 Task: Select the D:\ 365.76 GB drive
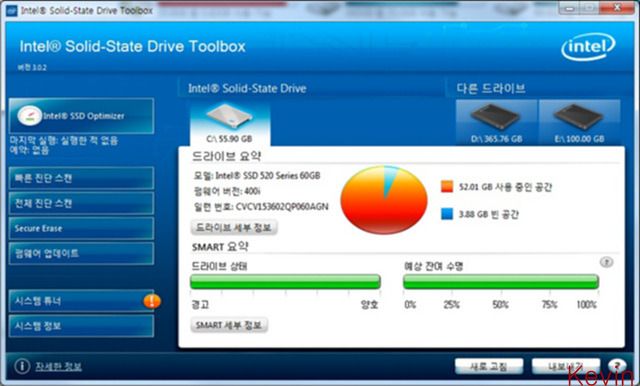click(496, 122)
